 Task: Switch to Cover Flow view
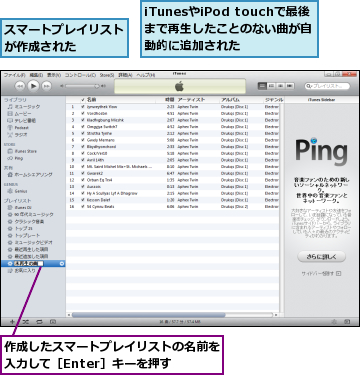(x=290, y=86)
